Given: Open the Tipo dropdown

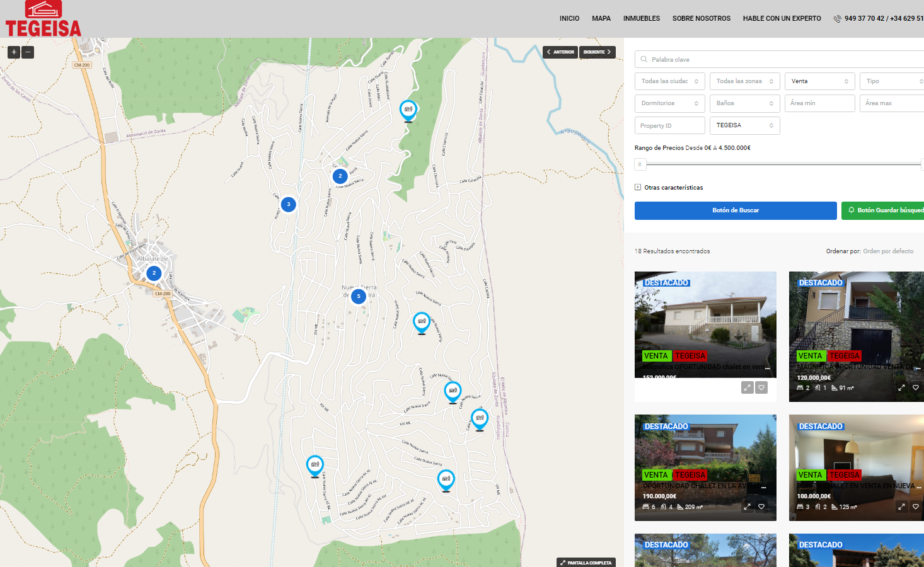Looking at the screenshot, I should 892,81.
